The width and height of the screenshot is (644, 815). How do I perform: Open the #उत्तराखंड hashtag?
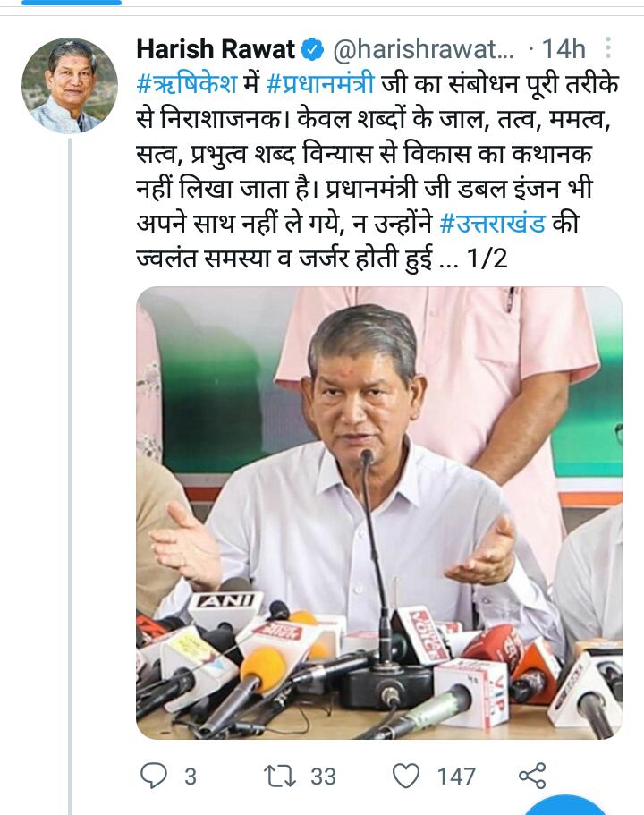click(492, 224)
